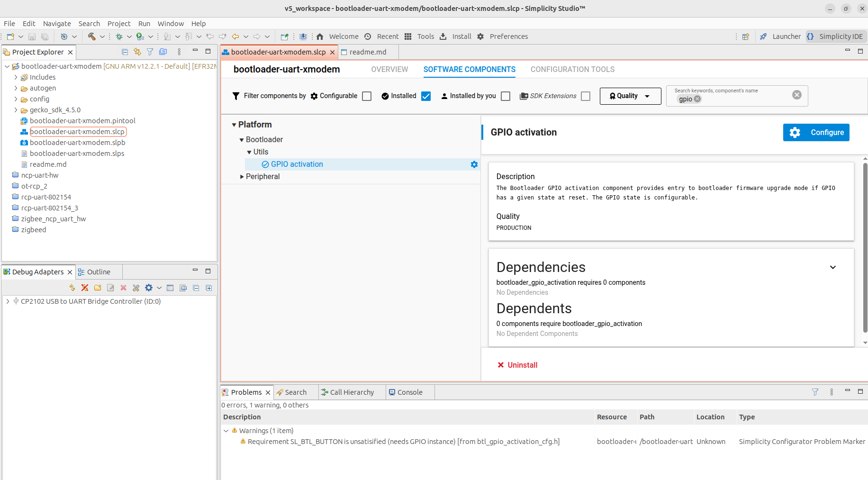Click the Debug bug icon in toolbar
The image size is (868, 480).
click(119, 36)
